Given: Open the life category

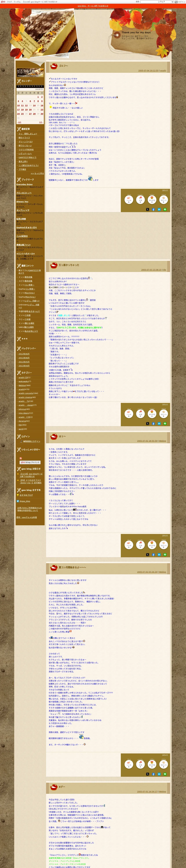Looking at the screenshot, I should pos(20,425).
